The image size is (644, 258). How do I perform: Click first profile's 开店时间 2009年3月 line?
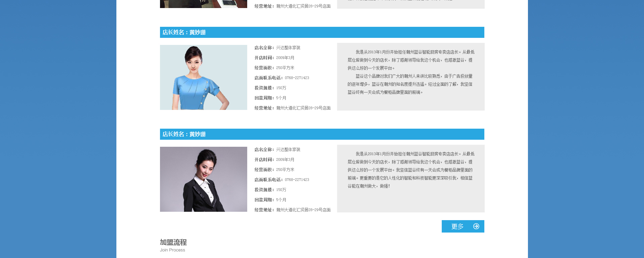(274, 58)
